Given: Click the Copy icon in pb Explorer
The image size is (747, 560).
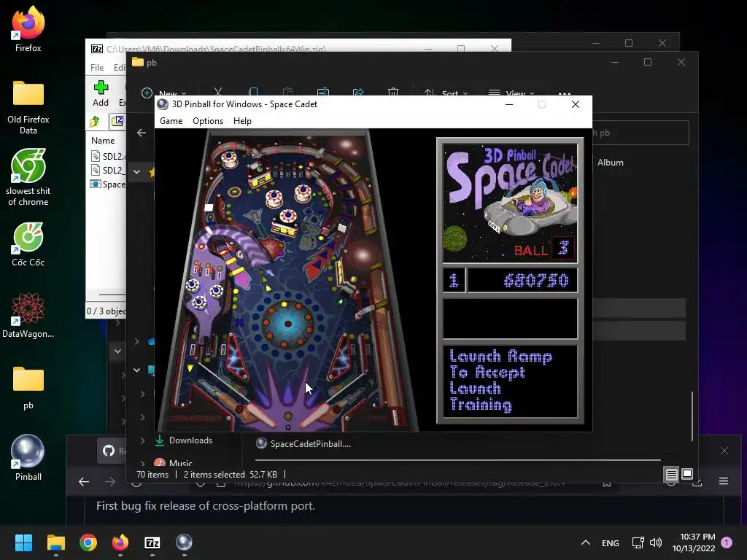Looking at the screenshot, I should 253,92.
